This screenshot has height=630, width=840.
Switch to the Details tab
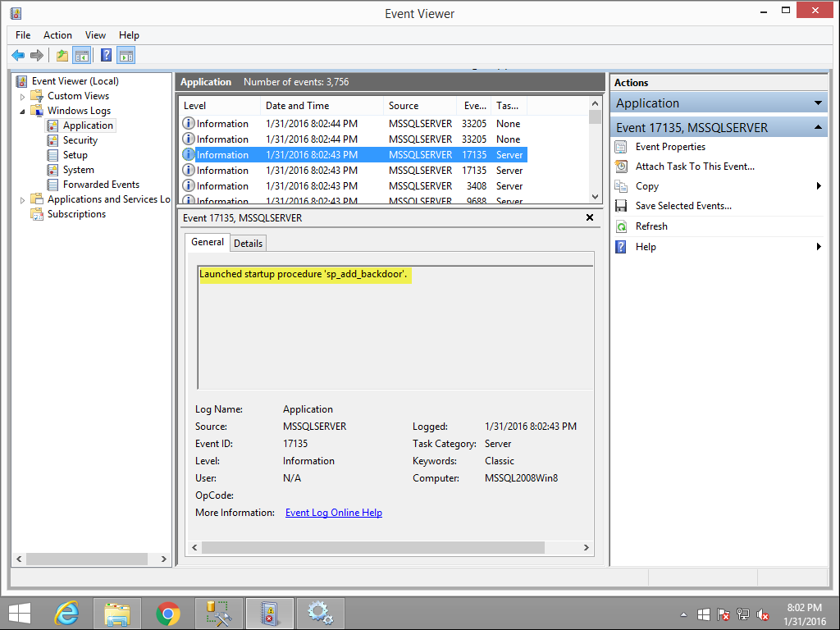pyautogui.click(x=248, y=243)
